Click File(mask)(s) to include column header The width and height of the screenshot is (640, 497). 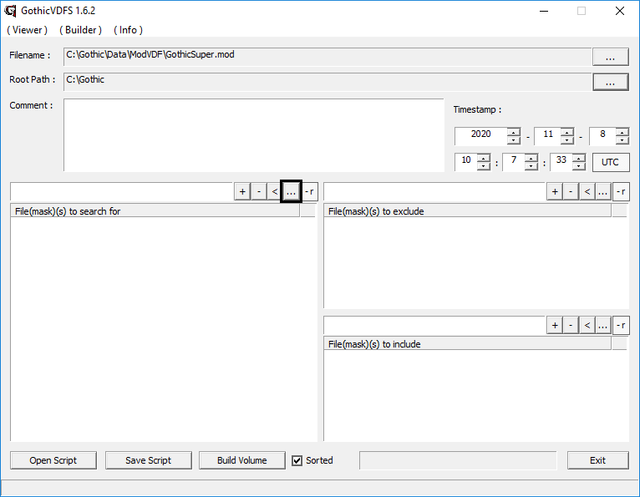(468, 344)
